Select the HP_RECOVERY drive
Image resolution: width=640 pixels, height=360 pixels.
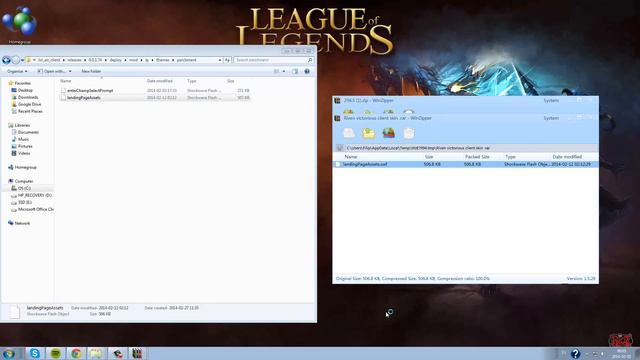pos(34,196)
